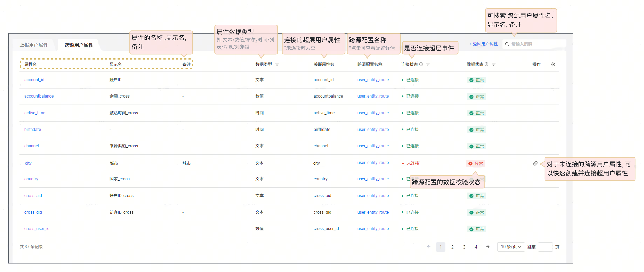The image size is (644, 272).
Task: Open the cross_aid attribute link
Action: pyautogui.click(x=33, y=196)
